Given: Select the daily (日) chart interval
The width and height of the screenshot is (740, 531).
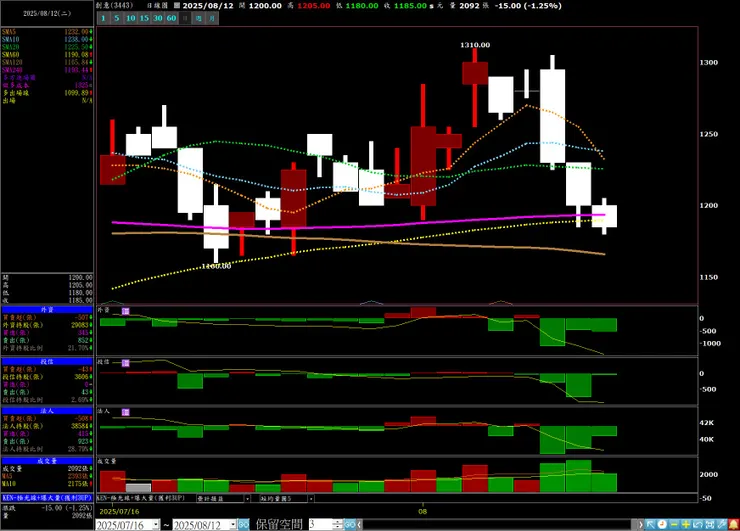Looking at the screenshot, I should pyautogui.click(x=185, y=18).
